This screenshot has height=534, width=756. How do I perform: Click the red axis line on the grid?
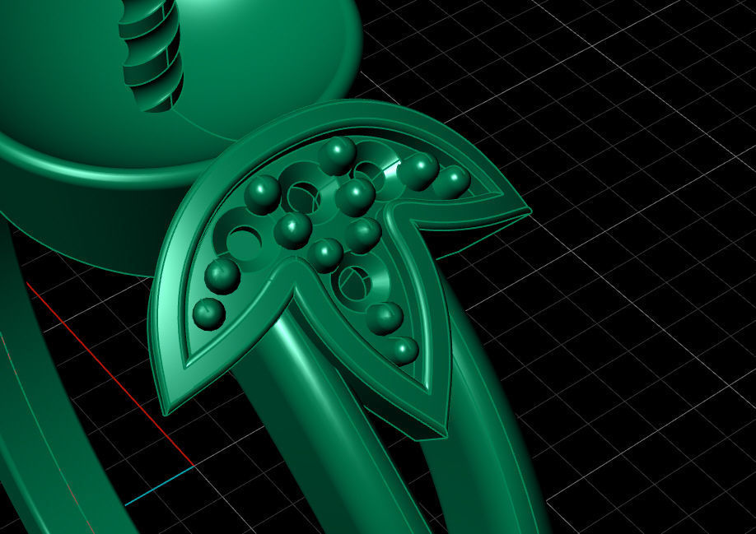(111, 374)
